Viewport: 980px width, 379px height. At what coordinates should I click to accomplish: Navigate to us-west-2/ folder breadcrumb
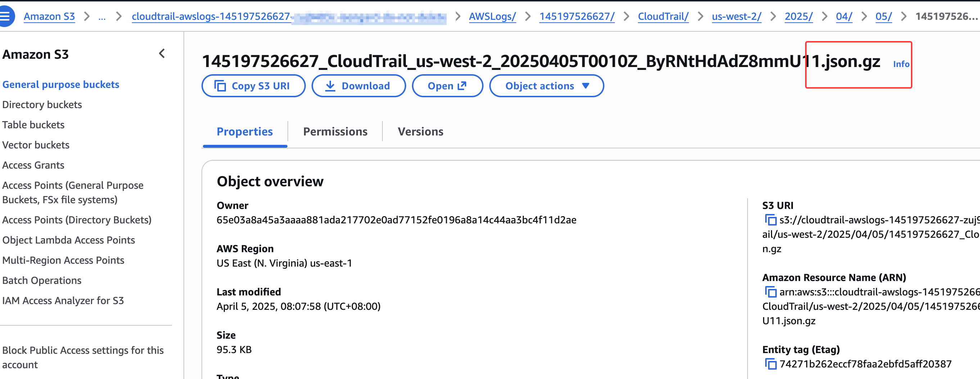[x=736, y=16]
